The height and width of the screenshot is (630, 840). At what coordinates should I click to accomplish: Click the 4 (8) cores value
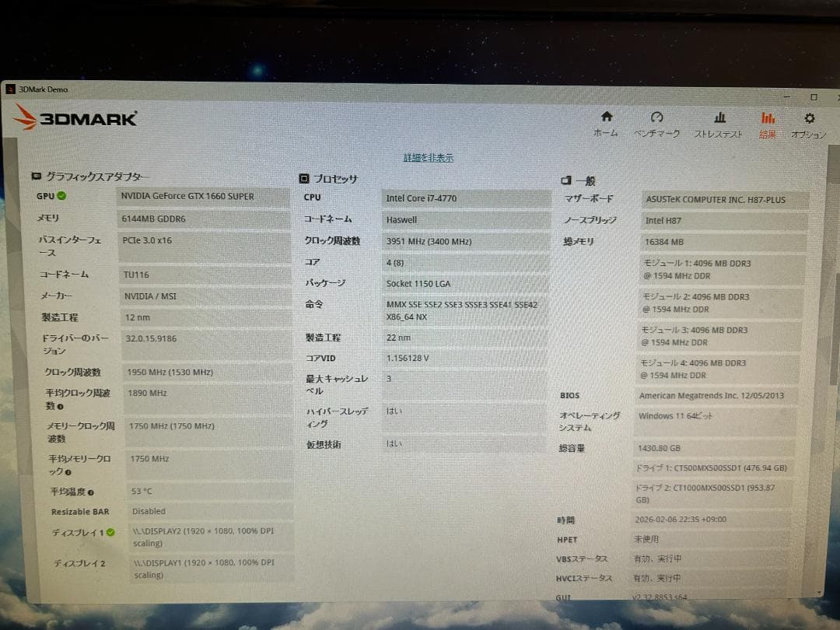465,263
